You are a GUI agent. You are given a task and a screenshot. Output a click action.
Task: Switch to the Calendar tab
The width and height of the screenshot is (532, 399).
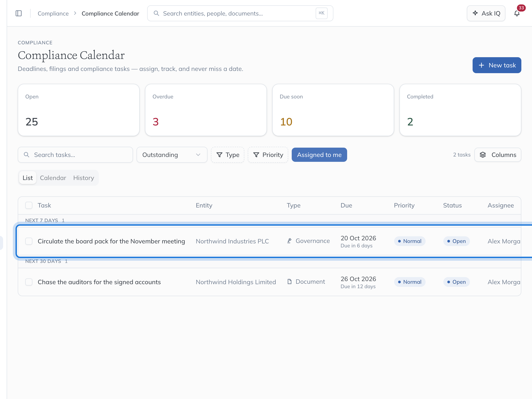click(x=53, y=178)
